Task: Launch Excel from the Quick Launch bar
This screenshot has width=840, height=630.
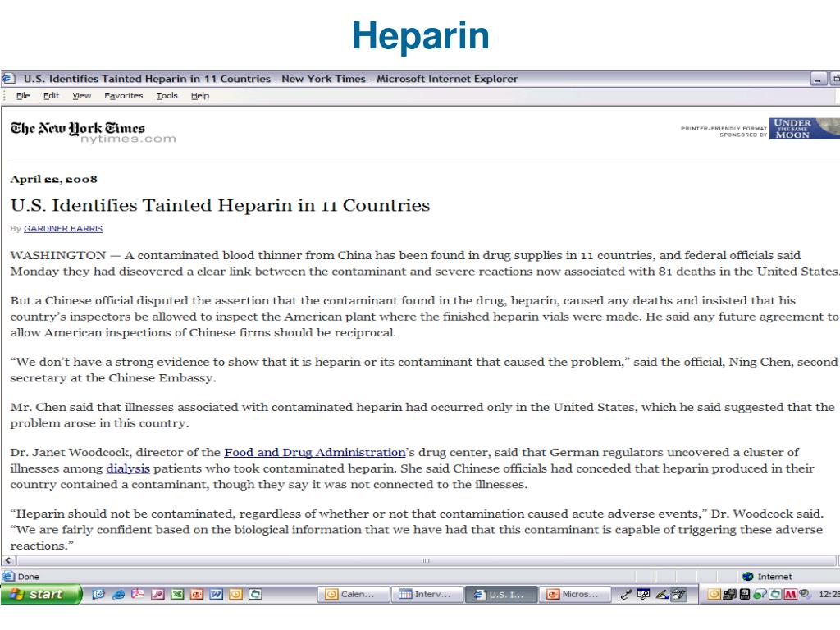Action: pos(177,594)
